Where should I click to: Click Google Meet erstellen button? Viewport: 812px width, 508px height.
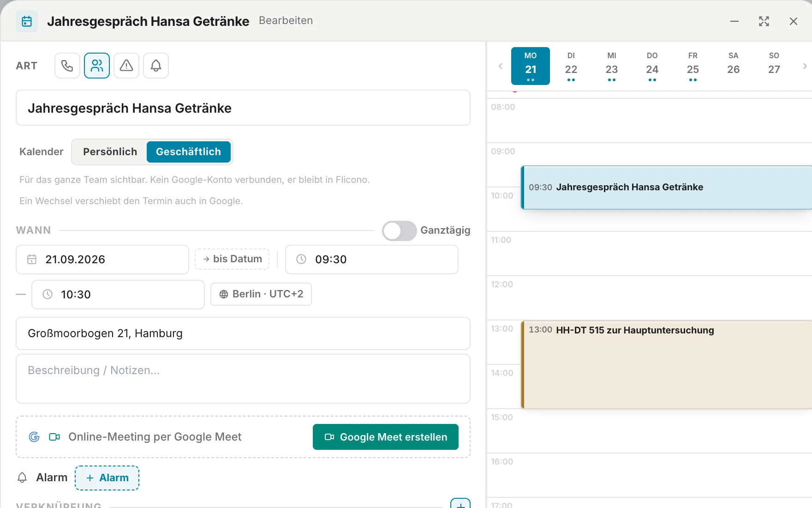tap(386, 437)
